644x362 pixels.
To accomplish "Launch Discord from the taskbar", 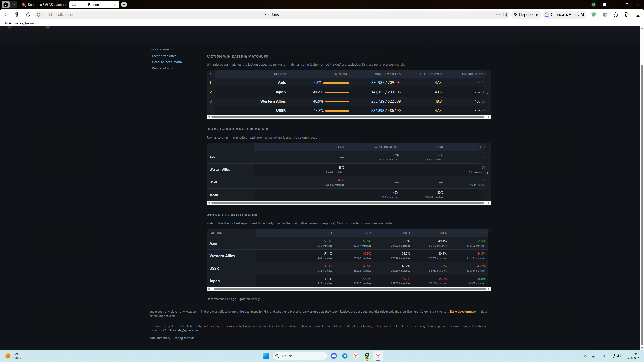I will point(334,356).
